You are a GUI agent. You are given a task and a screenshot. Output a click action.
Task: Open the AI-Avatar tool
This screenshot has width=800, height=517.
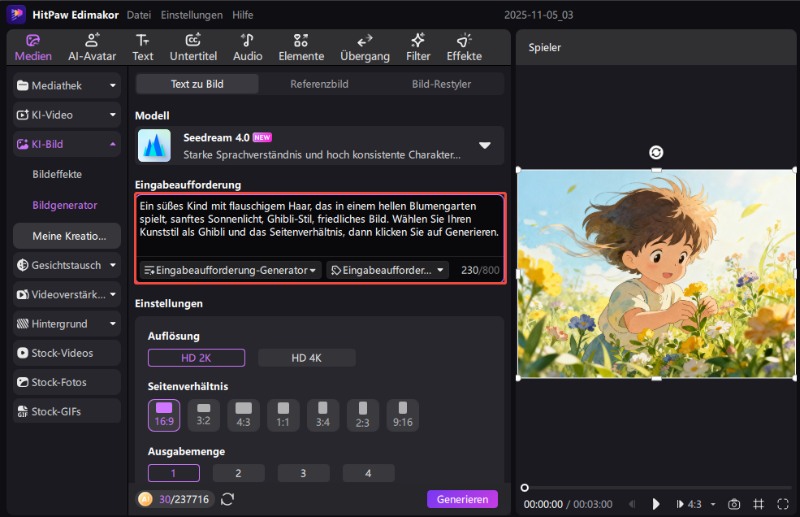[92, 47]
